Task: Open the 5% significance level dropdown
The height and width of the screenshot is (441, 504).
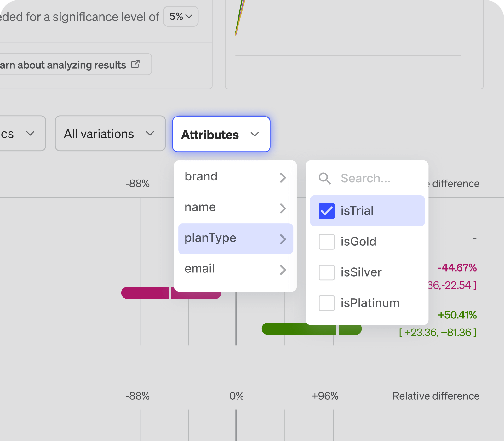Action: pos(181,16)
